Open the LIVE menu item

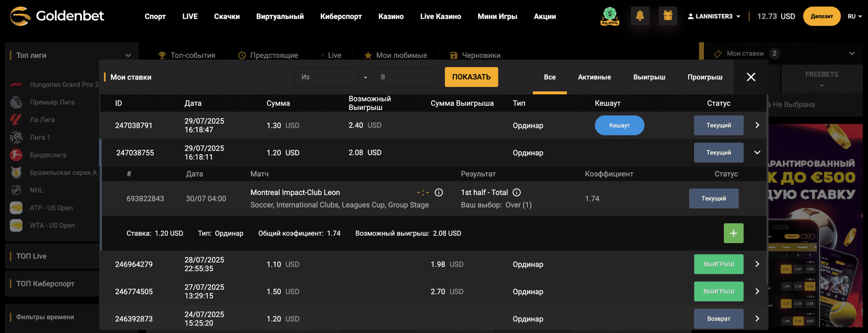190,16
